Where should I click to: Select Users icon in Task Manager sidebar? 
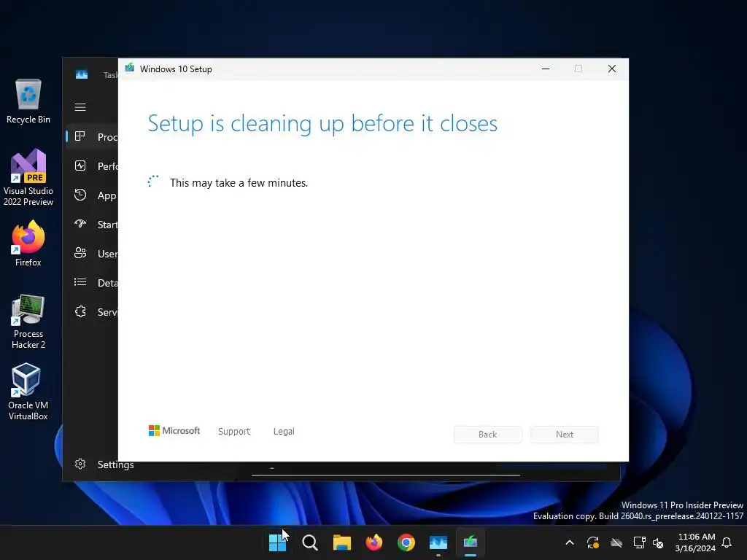[80, 253]
